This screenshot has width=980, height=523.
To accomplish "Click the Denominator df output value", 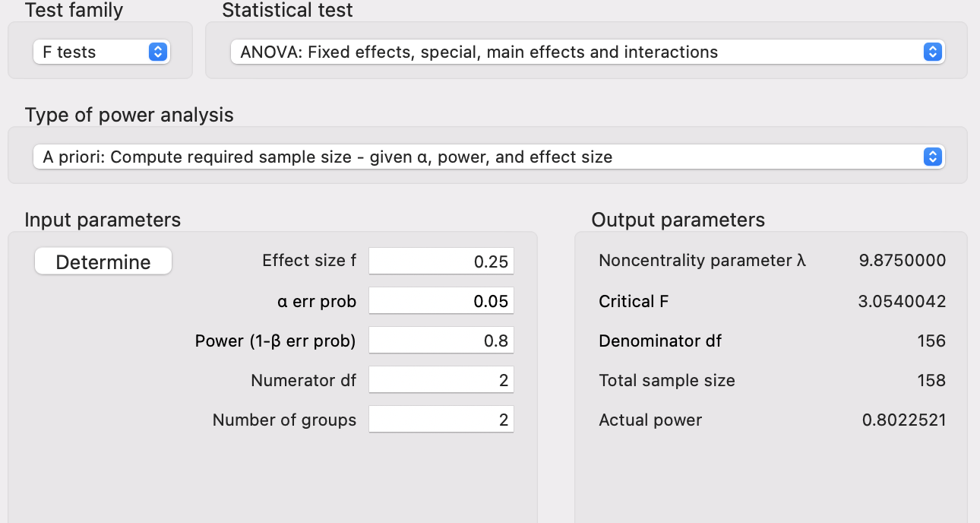I will [931, 341].
